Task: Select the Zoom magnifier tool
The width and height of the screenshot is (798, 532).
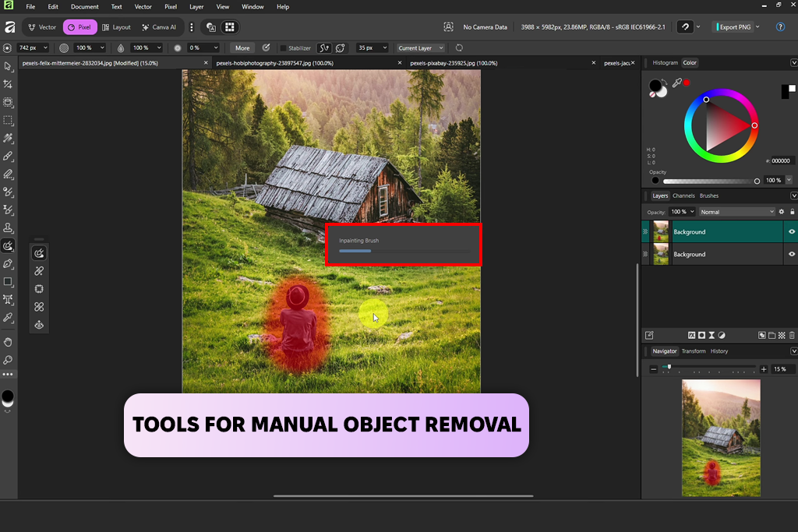Action: point(8,360)
